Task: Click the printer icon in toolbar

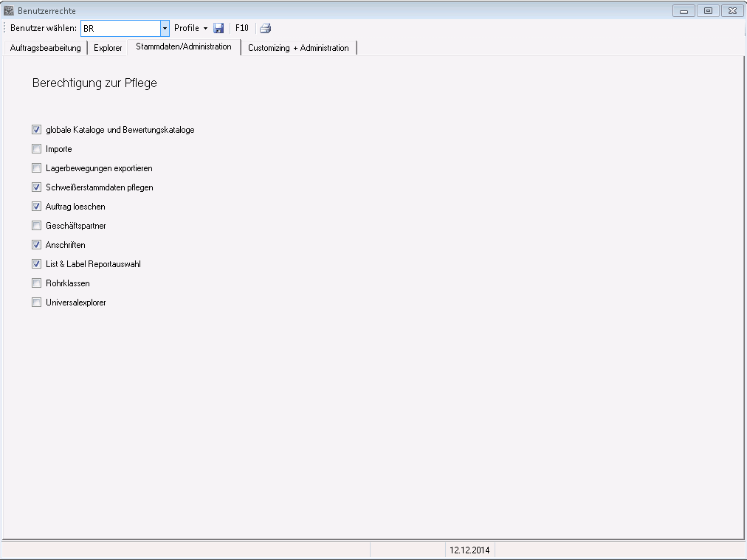Action: pos(265,28)
